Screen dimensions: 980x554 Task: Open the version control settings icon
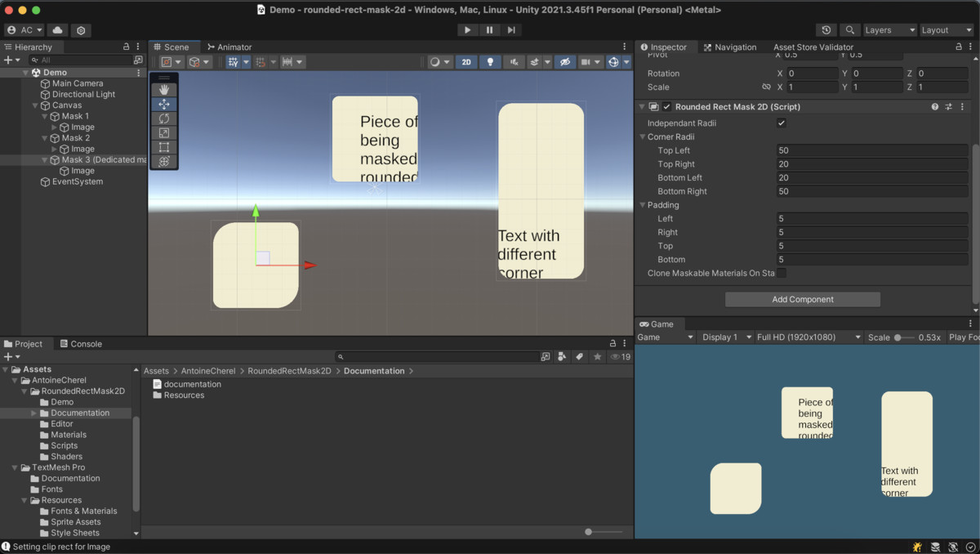(x=81, y=30)
